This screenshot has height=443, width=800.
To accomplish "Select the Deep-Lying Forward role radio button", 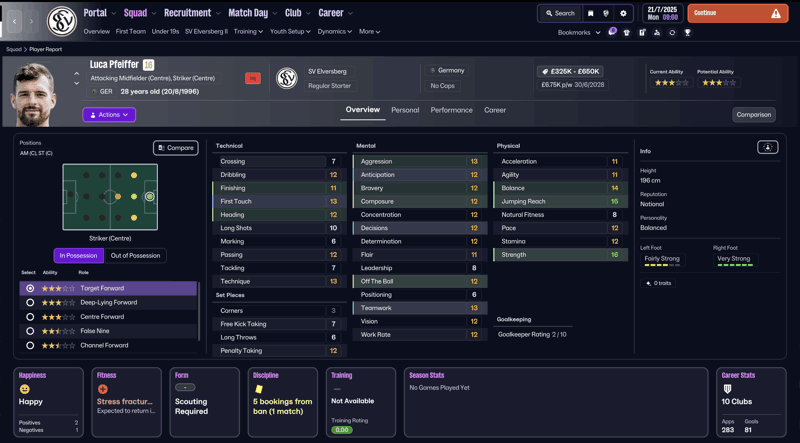I will pyautogui.click(x=30, y=303).
